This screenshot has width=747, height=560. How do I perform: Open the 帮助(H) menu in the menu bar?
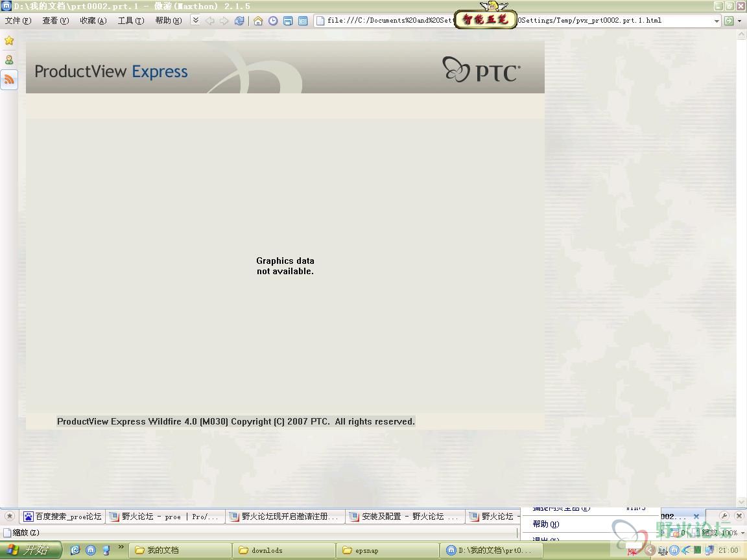[x=168, y=21]
